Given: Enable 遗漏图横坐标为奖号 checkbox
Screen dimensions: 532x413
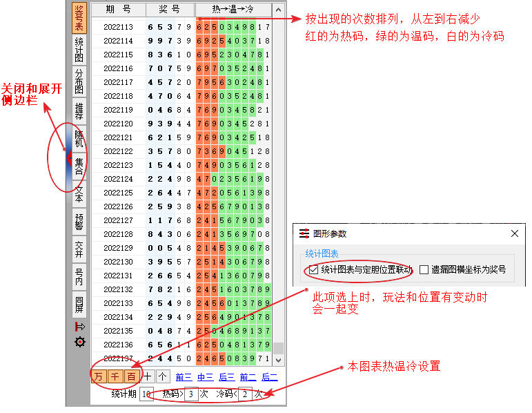Looking at the screenshot, I should tap(424, 269).
